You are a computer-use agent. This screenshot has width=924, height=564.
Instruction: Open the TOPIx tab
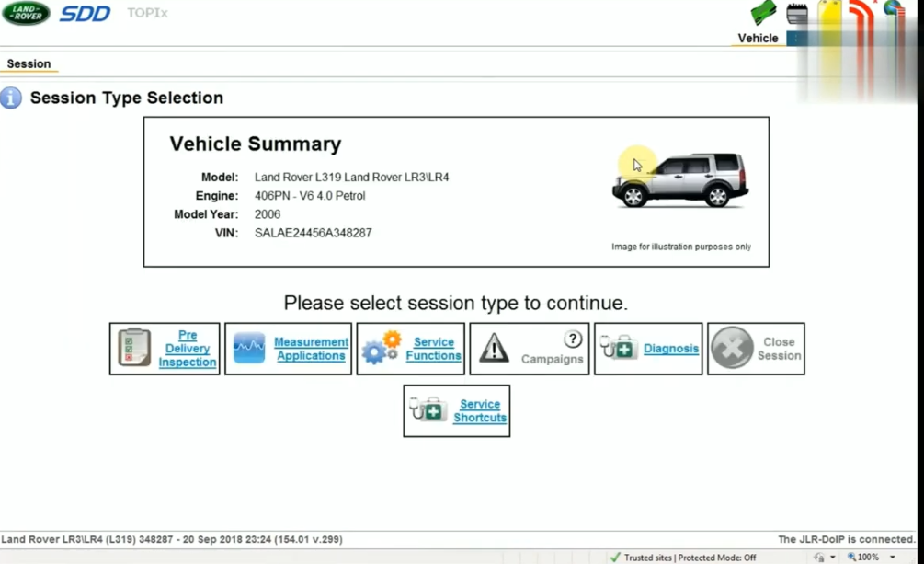point(147,13)
